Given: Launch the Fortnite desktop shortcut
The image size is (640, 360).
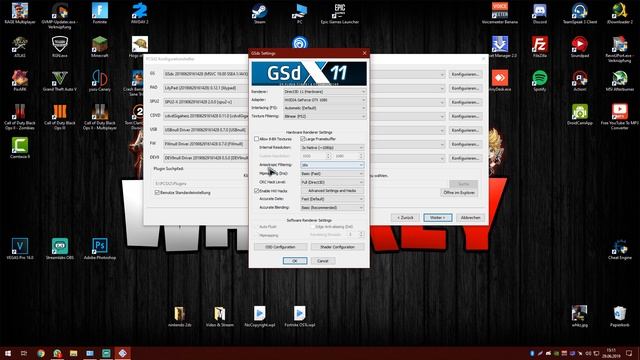Looking at the screenshot, I should pos(100,13).
